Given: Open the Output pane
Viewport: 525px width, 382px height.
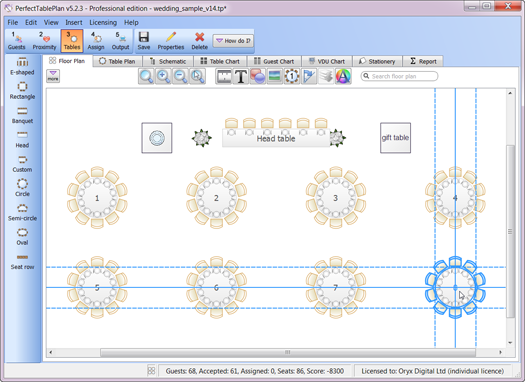Looking at the screenshot, I should [x=120, y=41].
